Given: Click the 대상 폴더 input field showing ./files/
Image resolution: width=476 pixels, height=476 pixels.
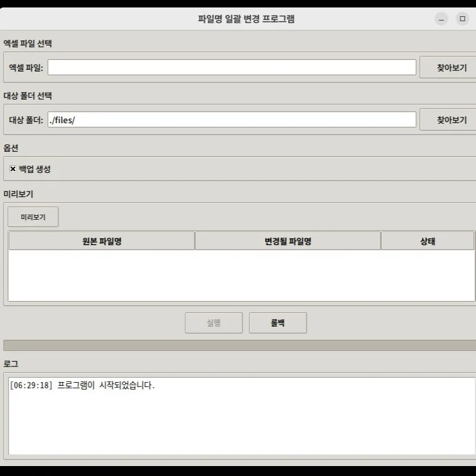Looking at the screenshot, I should pos(231,119).
